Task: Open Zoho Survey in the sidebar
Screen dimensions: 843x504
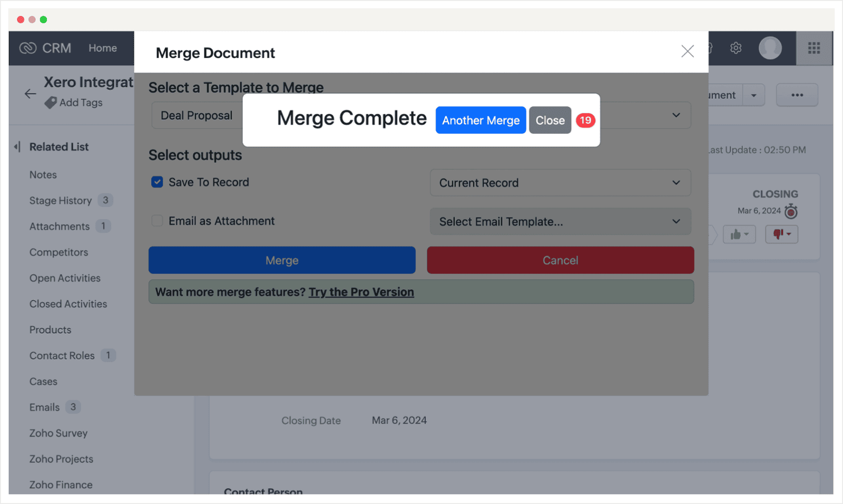Action: click(58, 433)
